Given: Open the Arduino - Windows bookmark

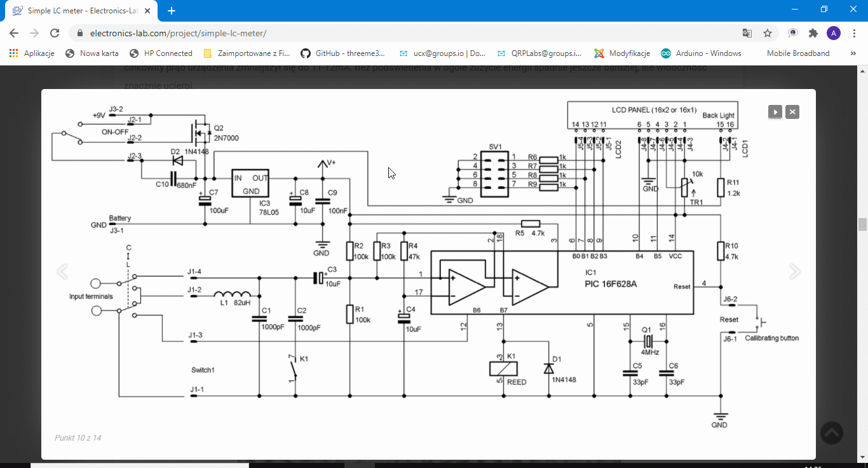Looking at the screenshot, I should [x=702, y=53].
